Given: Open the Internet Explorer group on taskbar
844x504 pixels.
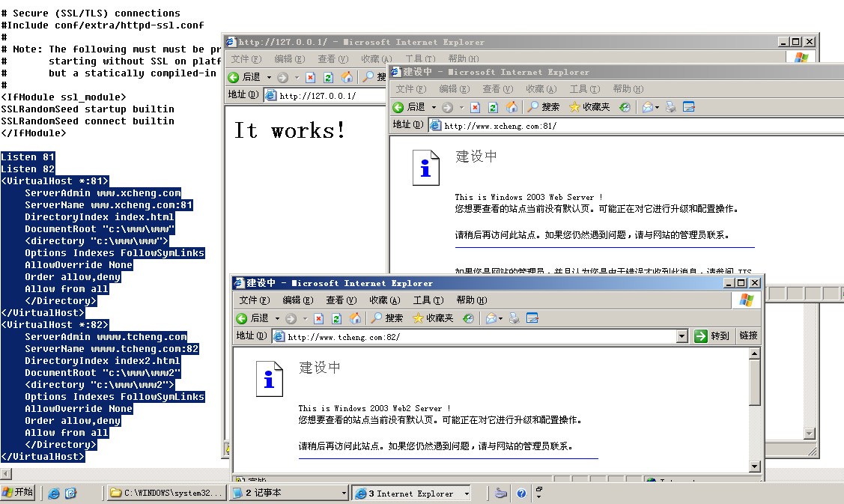Looking at the screenshot, I should point(410,494).
